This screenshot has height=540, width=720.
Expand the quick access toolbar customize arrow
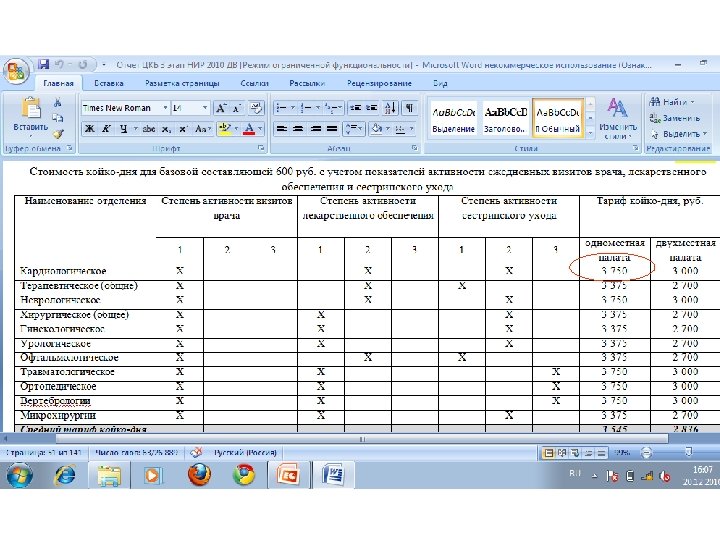104,65
